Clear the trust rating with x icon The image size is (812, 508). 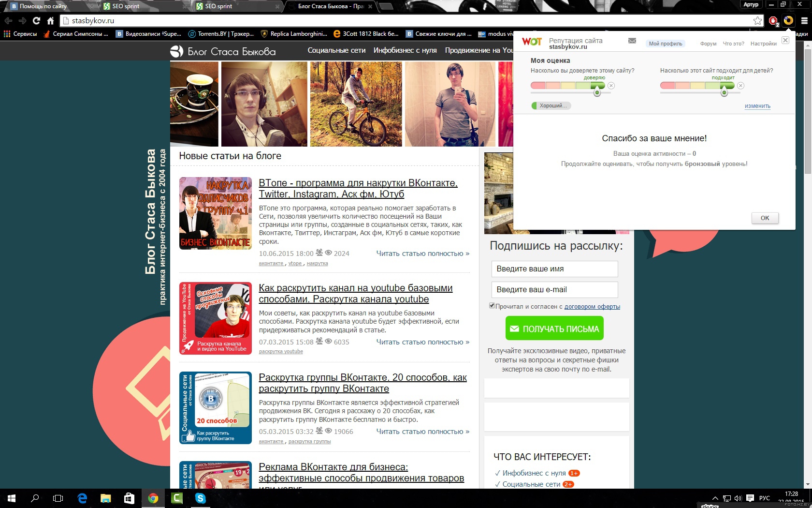tap(611, 86)
